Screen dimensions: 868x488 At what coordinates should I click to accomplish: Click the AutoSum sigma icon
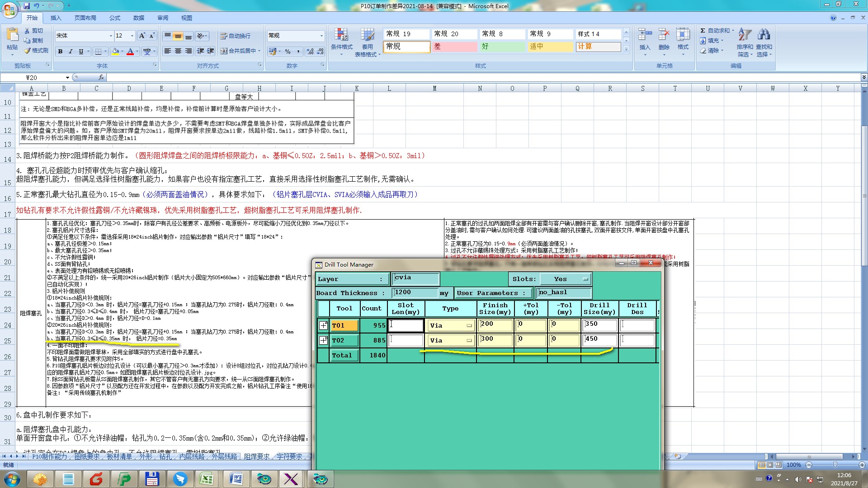[703, 31]
